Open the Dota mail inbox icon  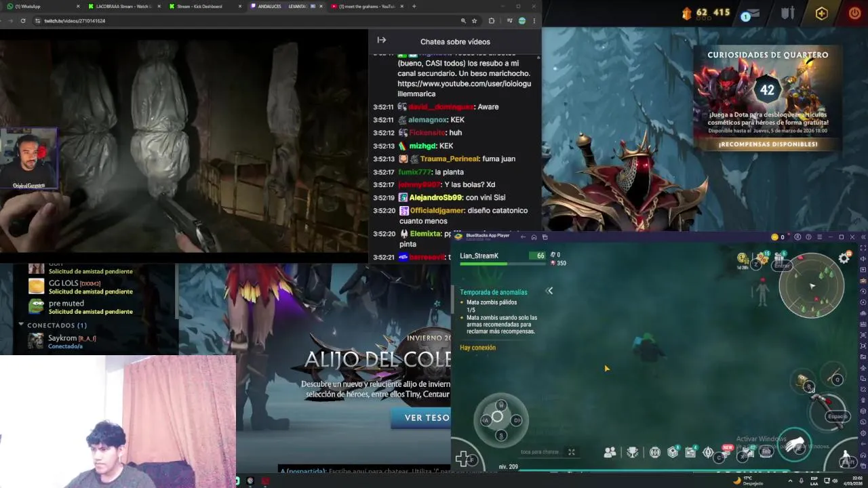click(753, 14)
